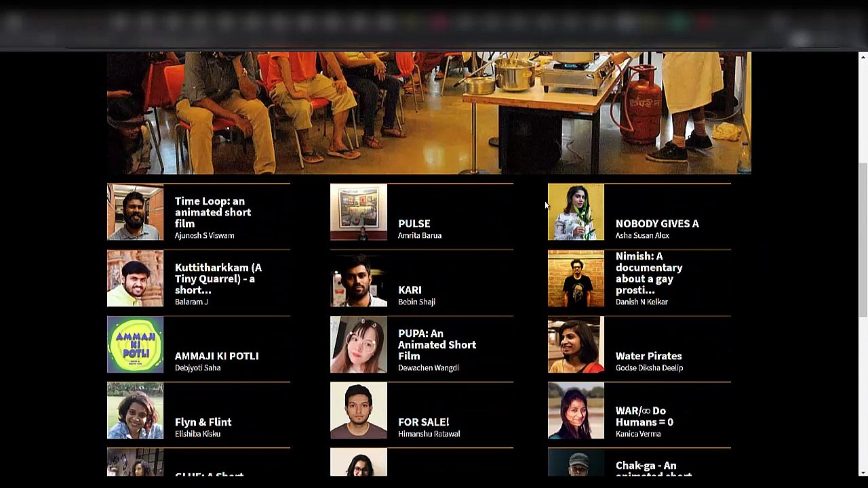Select the author name 'Asha Susan Alex'
Screen dimensions: 868x488
point(643,236)
